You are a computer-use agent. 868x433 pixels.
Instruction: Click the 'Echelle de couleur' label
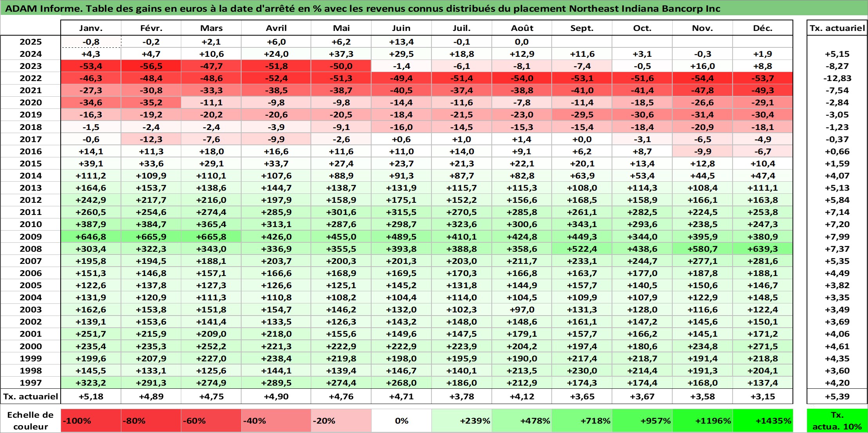click(31, 421)
